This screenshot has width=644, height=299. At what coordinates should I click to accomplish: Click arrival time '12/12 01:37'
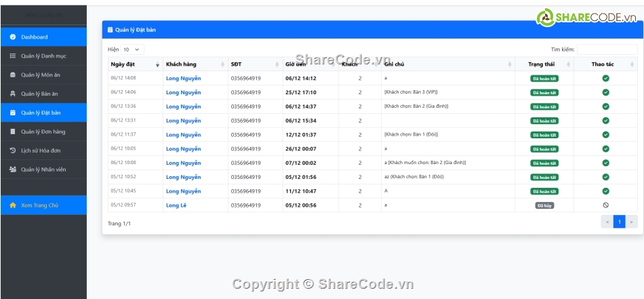300,135
